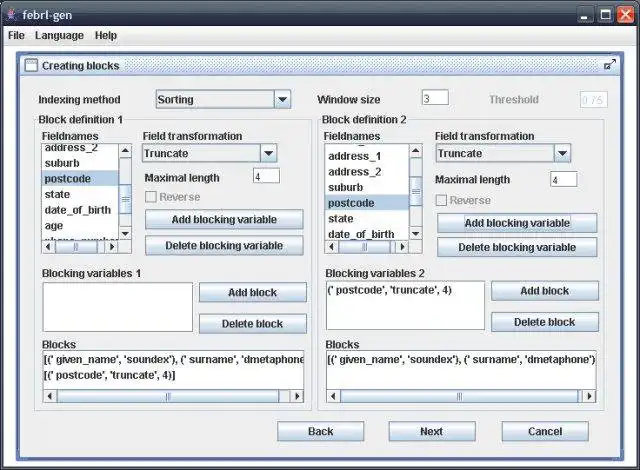The width and height of the screenshot is (640, 470).
Task: Select age in Block definition 1 Fieldnames
Action: pyautogui.click(x=80, y=225)
